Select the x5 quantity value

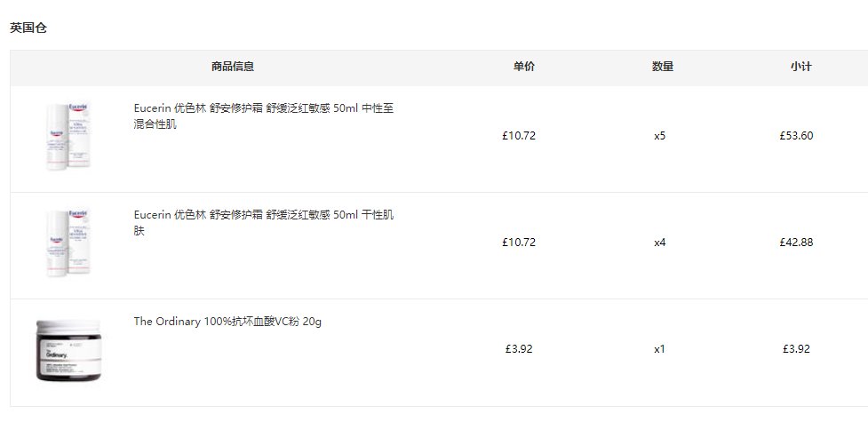tap(659, 136)
